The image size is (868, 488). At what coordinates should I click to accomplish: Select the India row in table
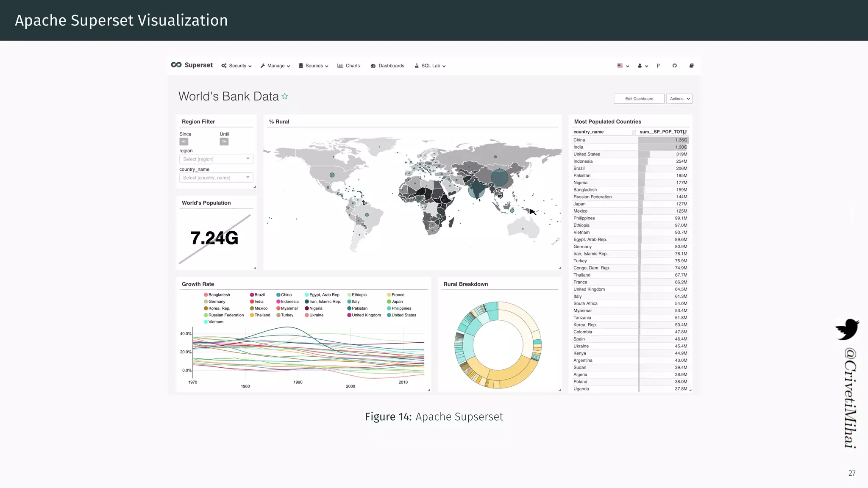click(x=630, y=147)
